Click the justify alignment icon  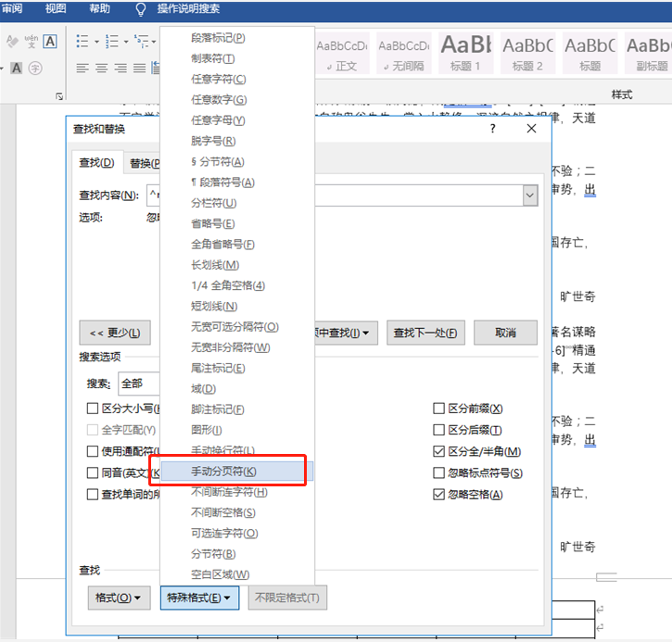tap(139, 68)
